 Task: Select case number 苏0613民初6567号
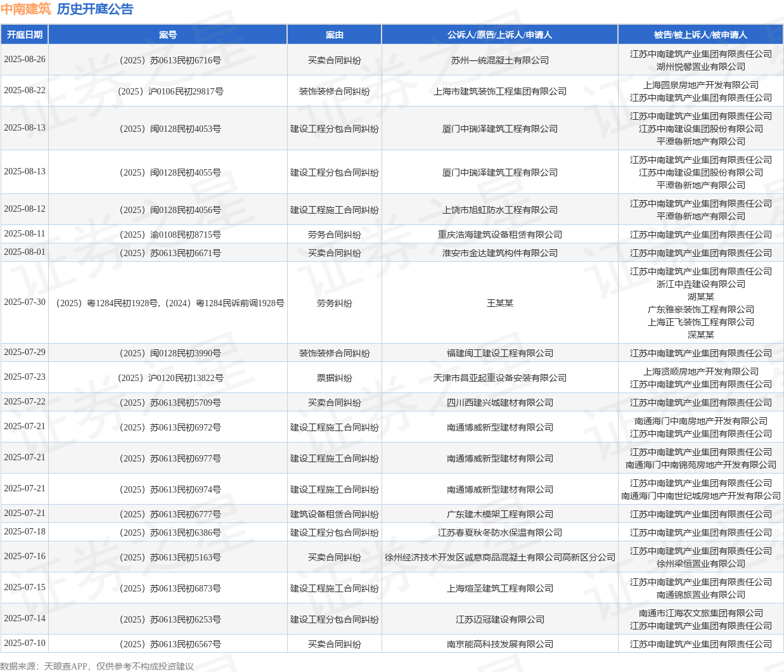coord(168,644)
